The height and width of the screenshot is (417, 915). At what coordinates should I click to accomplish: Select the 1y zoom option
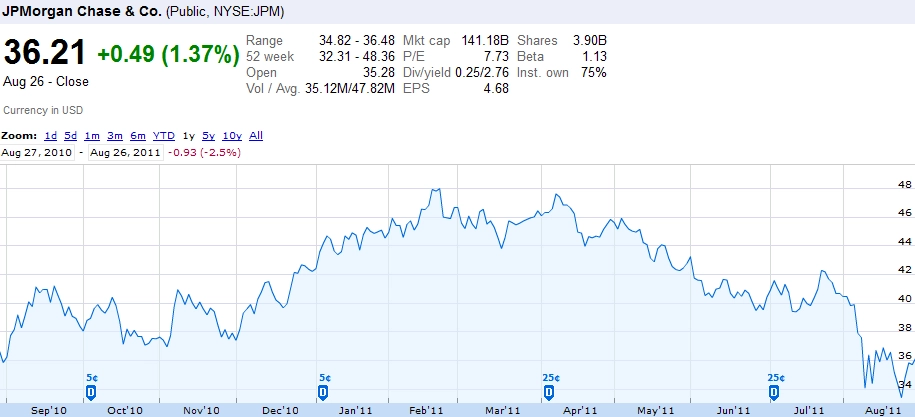pos(188,136)
